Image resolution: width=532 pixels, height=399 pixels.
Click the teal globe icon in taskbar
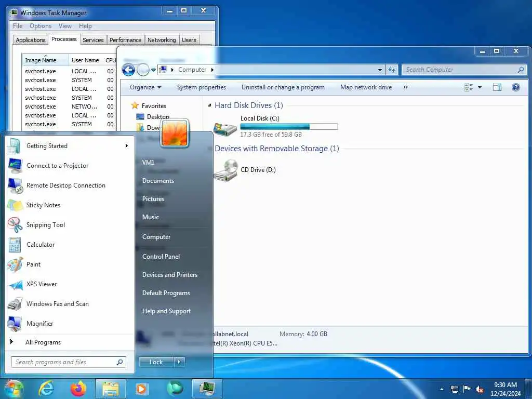[x=175, y=389]
